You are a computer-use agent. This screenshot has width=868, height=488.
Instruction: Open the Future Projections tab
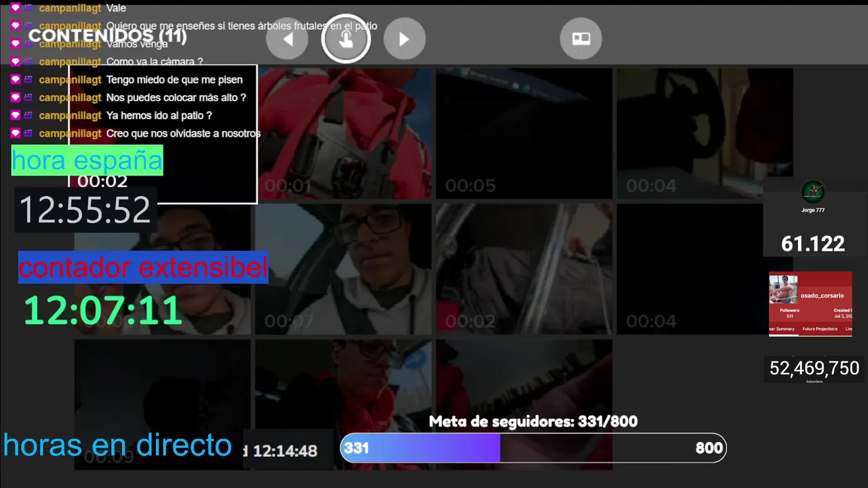(x=819, y=329)
